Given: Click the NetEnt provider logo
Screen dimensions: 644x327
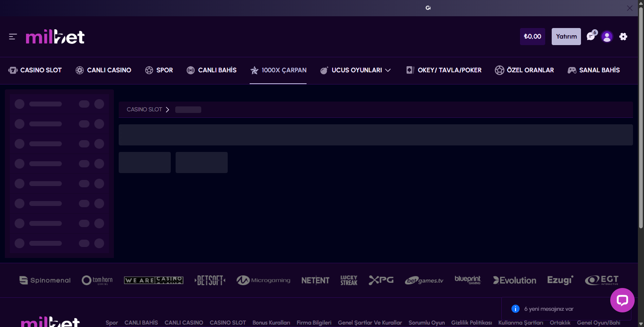Looking at the screenshot, I should (x=315, y=280).
